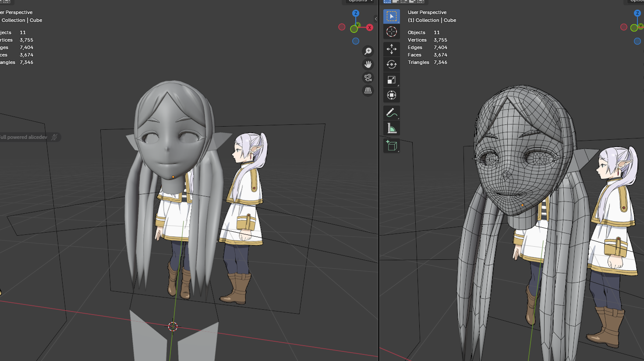The width and height of the screenshot is (644, 361).
Task: Click the zoom magnifier in the left viewport
Action: click(x=368, y=51)
